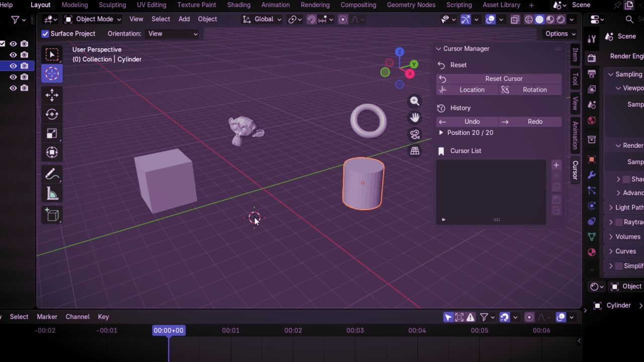Uncheck the Surface Project checkbox
Viewport: 644px width, 362px height.
(45, 34)
